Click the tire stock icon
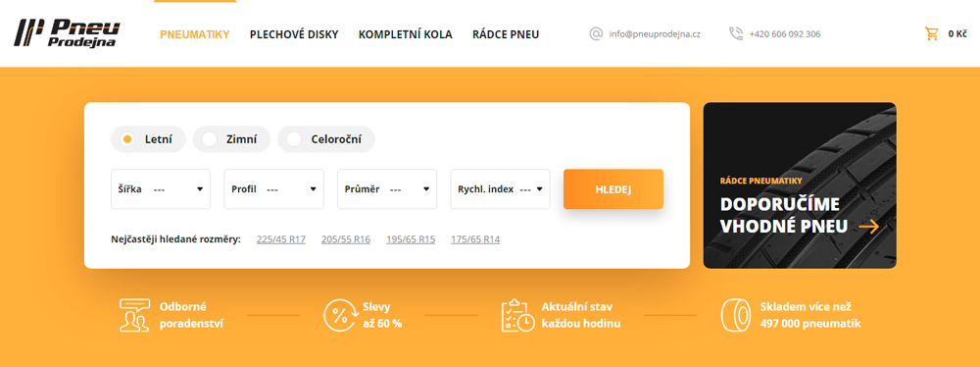Viewport: 980px width, 367px height. pyautogui.click(x=736, y=315)
